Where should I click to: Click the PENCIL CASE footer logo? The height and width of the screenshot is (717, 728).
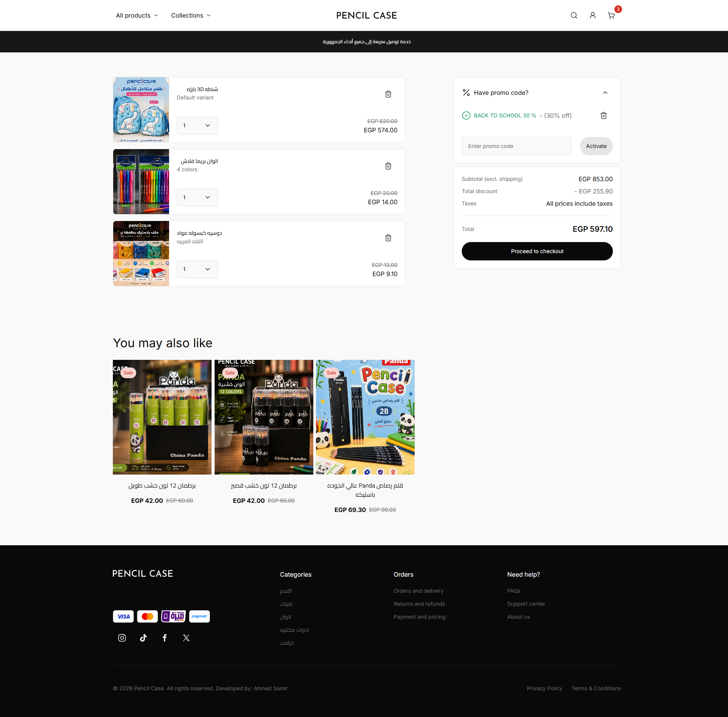pos(143,574)
